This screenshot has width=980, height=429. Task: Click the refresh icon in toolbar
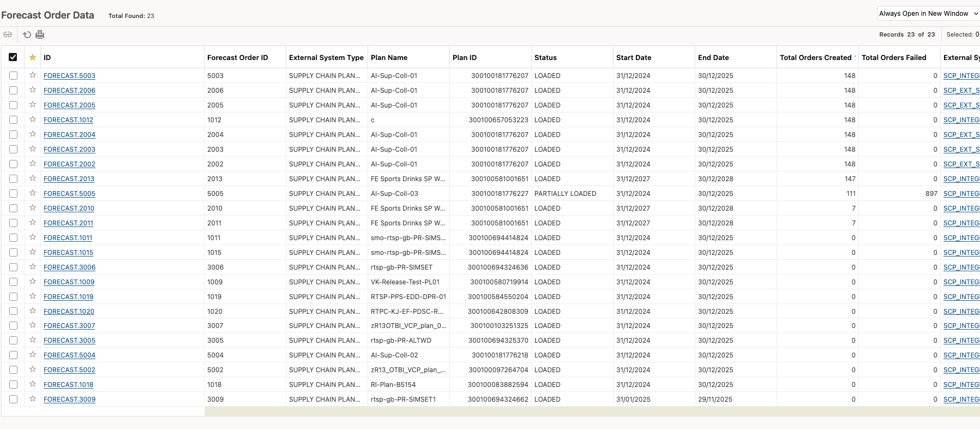[27, 34]
